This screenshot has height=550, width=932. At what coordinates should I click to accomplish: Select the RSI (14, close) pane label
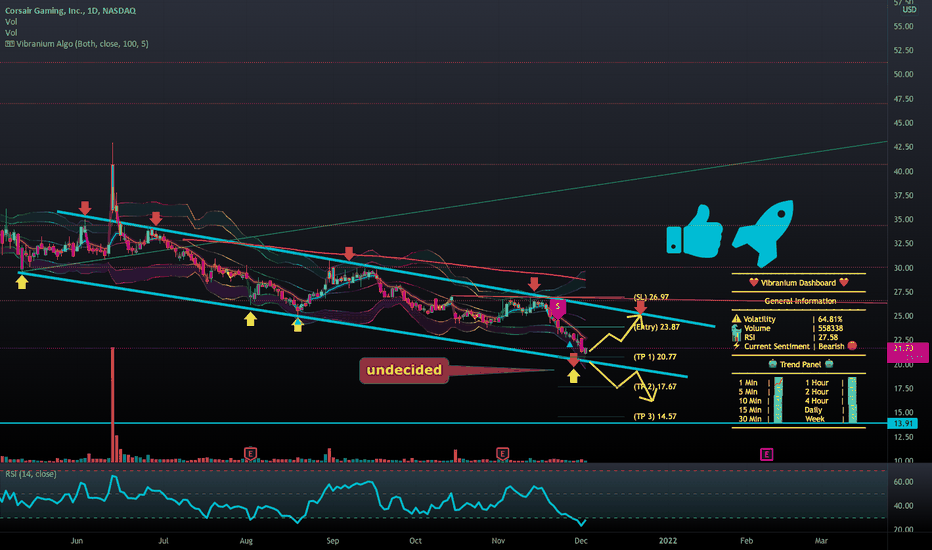[x=31, y=474]
